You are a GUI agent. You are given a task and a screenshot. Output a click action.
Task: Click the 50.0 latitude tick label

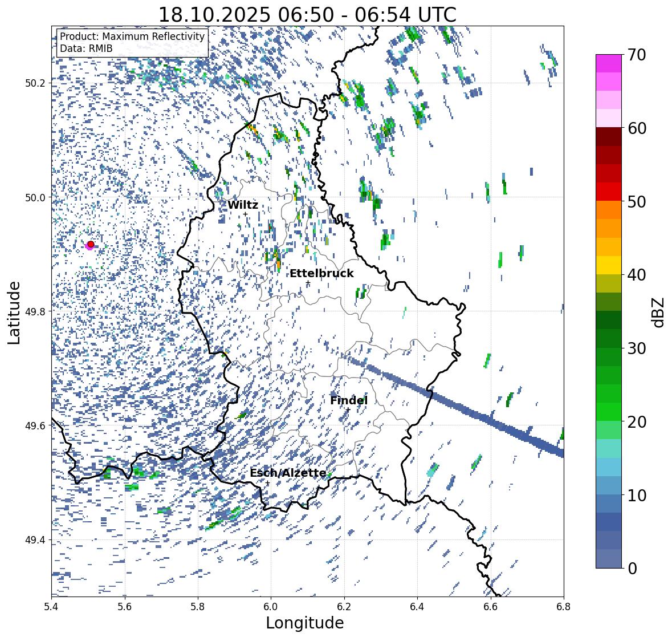tap(36, 198)
